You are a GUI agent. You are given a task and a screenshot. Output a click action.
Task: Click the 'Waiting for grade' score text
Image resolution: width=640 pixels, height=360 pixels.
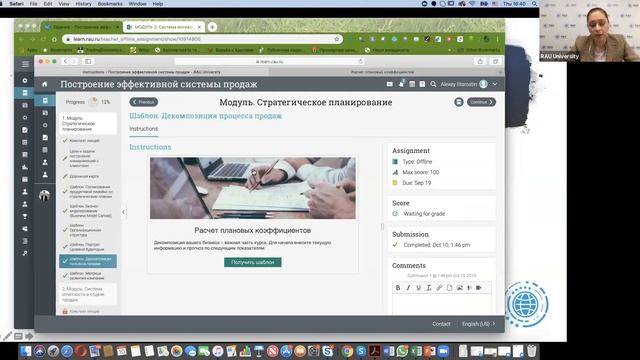[424, 214]
